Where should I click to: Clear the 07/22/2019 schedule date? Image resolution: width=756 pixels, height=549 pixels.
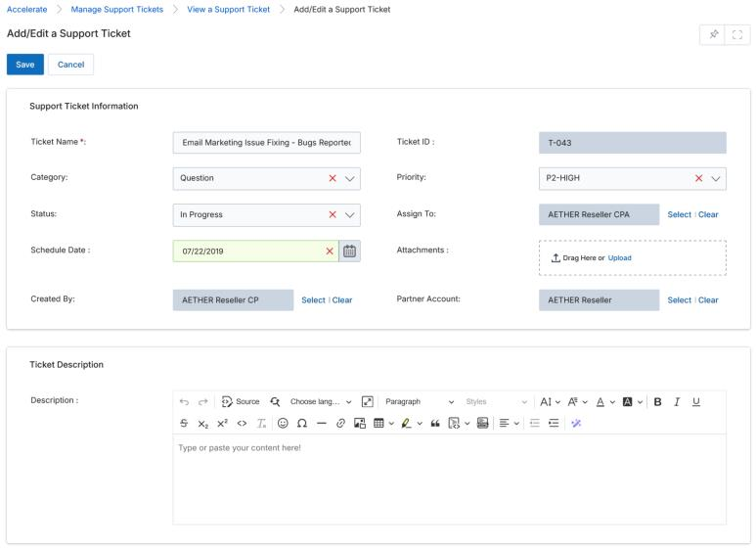[x=330, y=252]
